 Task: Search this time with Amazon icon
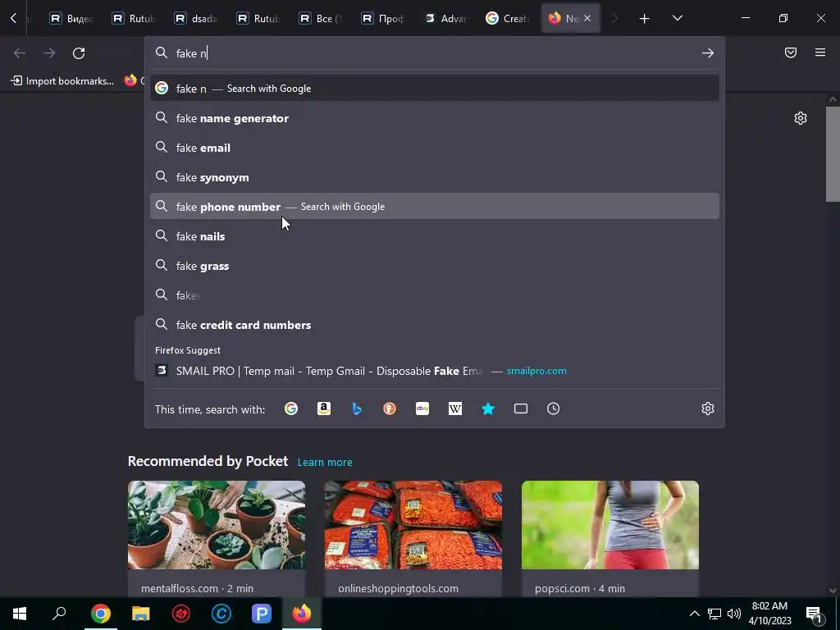pyautogui.click(x=323, y=409)
